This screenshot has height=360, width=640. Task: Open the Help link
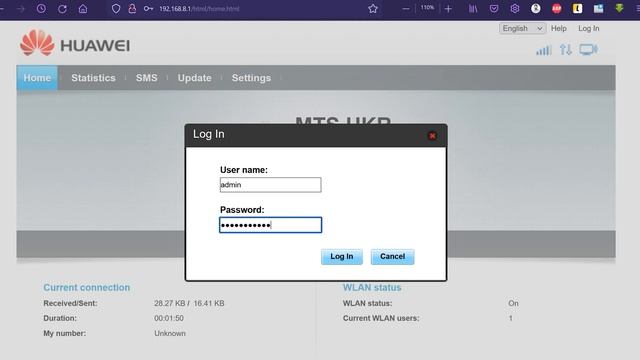pos(558,28)
